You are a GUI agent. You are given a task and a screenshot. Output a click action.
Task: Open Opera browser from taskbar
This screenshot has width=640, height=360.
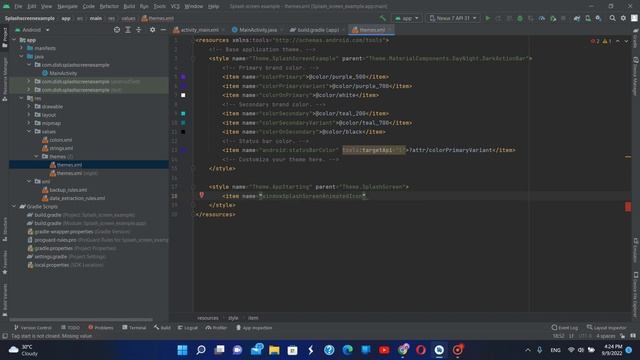pos(421,350)
